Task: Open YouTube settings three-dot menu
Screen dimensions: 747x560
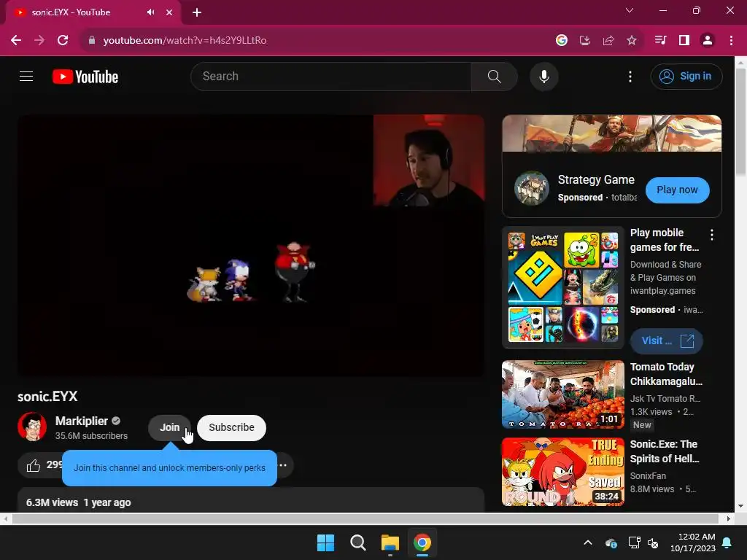Action: click(x=630, y=77)
